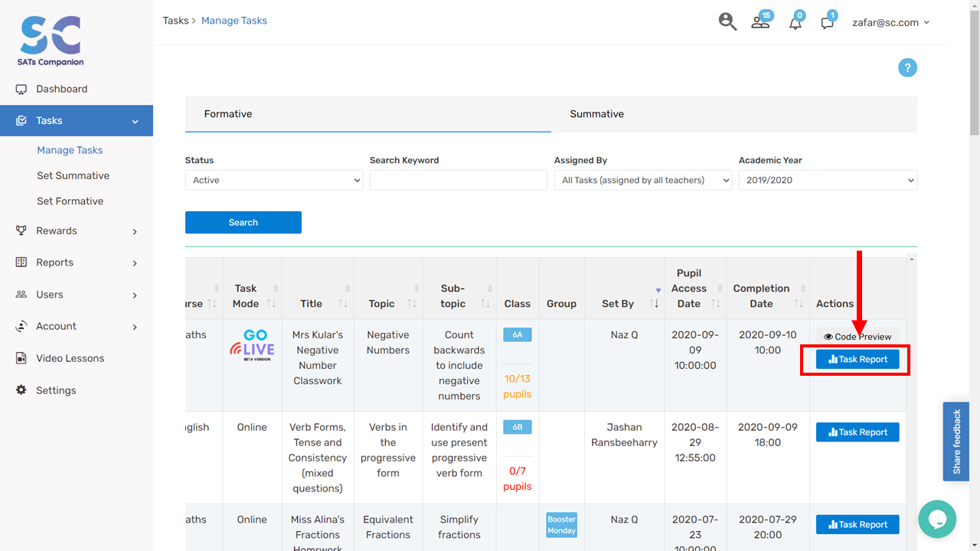Viewport: 980px width, 551px height.
Task: Click the Users people icon
Action: coord(21,295)
